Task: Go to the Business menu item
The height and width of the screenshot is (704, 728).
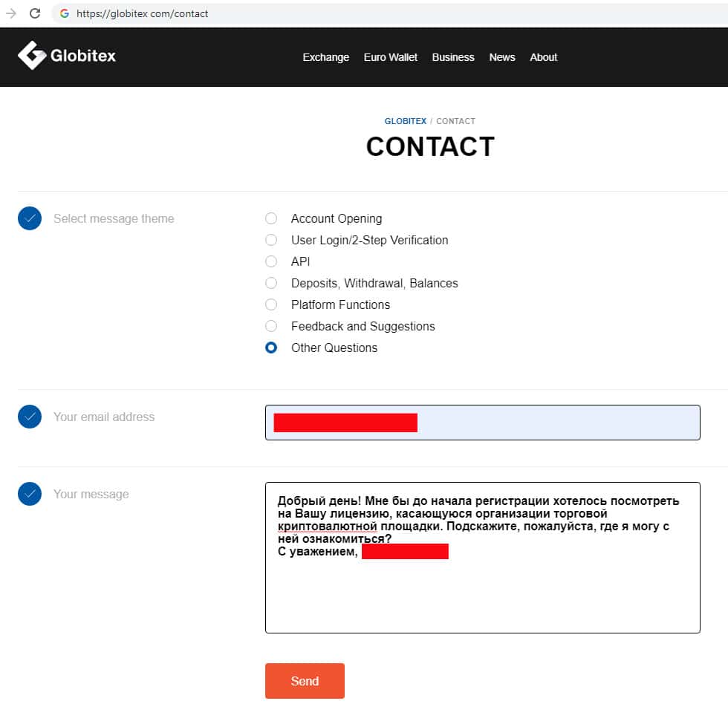Action: (453, 57)
